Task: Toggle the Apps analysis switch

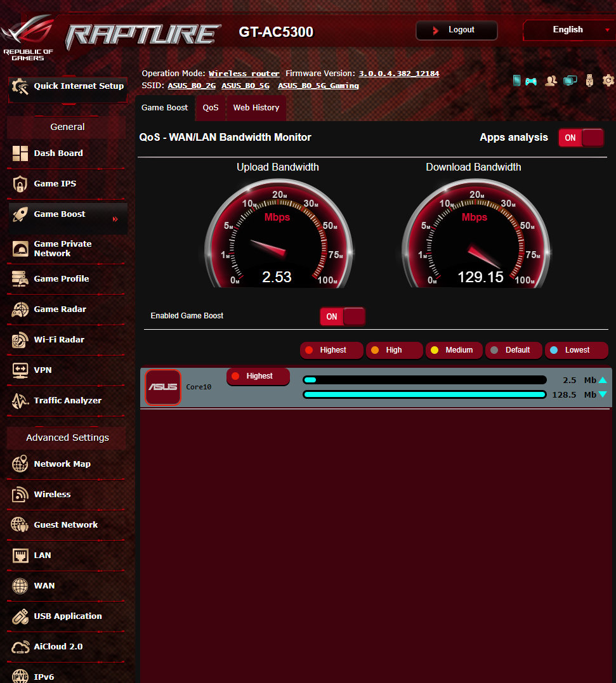Action: click(580, 138)
